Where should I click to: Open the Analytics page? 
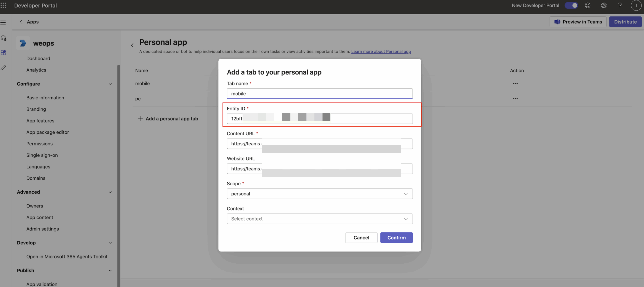[36, 70]
